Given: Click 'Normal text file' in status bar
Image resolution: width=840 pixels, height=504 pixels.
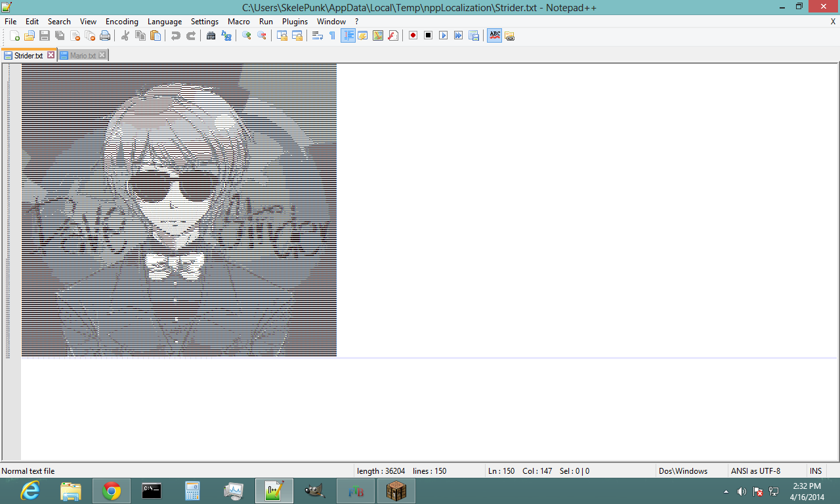Looking at the screenshot, I should click(28, 471).
